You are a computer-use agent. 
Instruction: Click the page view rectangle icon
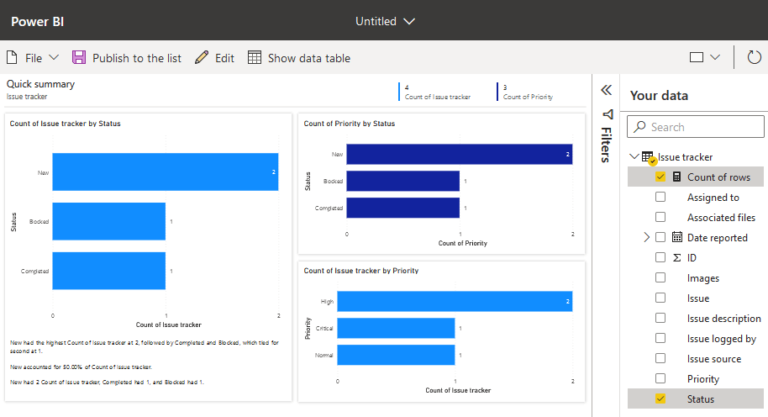[696, 57]
